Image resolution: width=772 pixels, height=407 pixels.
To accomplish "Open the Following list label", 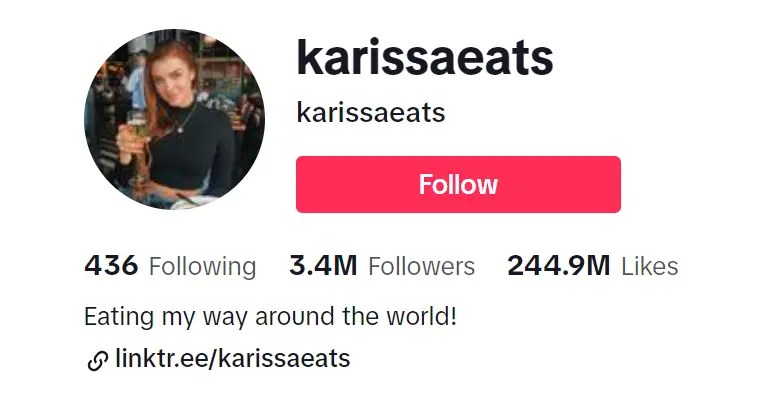I will pos(202,267).
